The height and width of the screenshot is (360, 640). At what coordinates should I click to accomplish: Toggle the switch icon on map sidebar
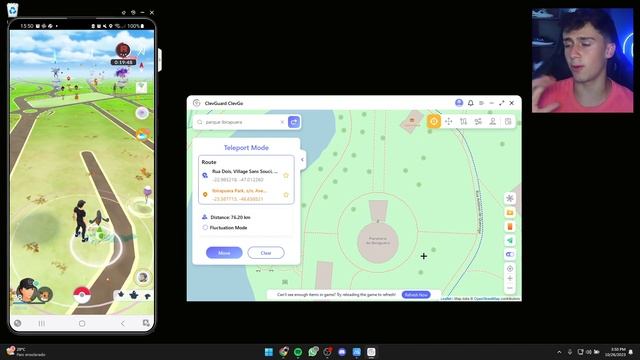coord(510,254)
